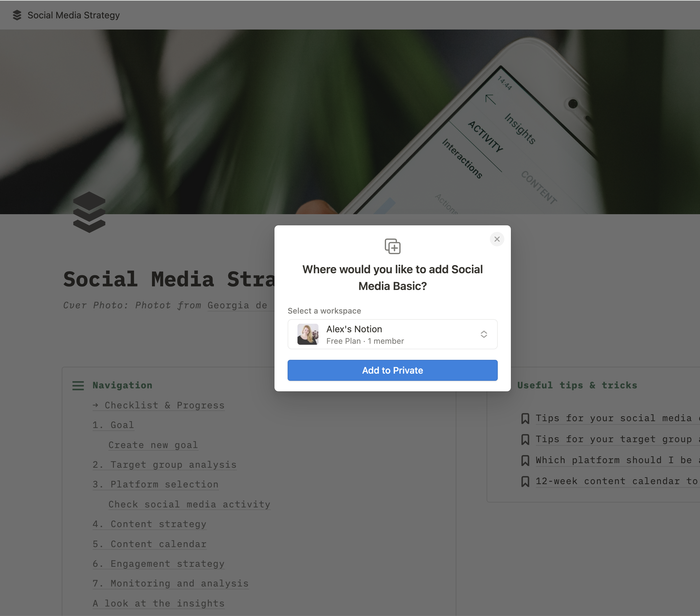The height and width of the screenshot is (616, 700).
Task: Click the Create new goal link
Action: pos(154,445)
